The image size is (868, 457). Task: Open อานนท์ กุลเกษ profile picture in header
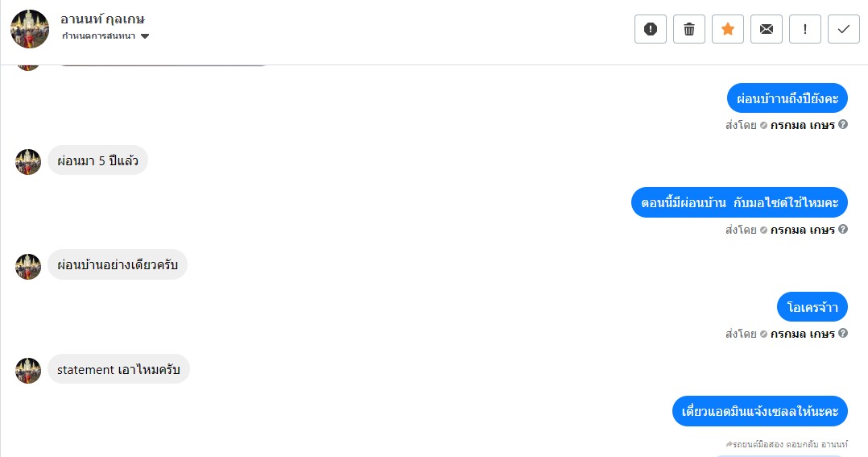(30, 29)
